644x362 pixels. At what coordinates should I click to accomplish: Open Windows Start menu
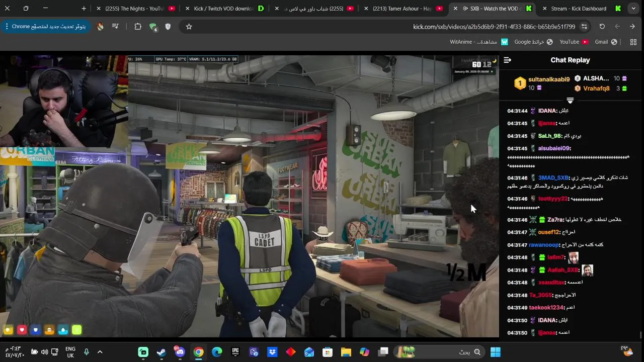point(496,352)
